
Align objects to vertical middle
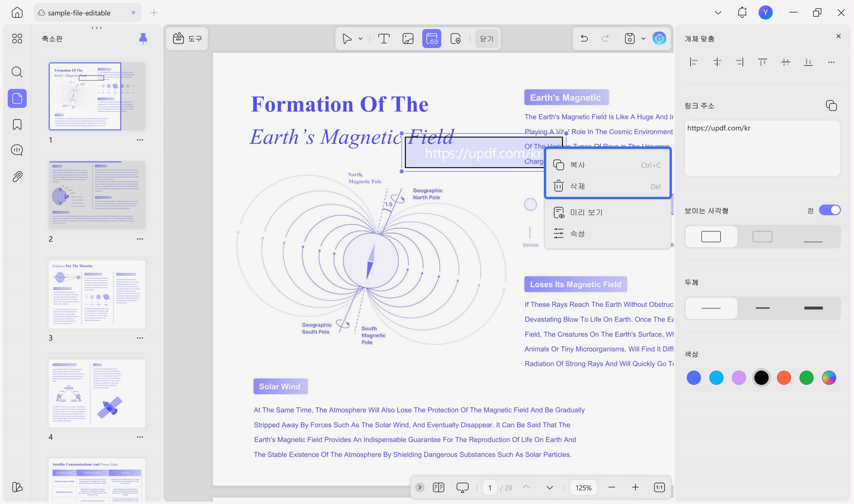click(x=786, y=62)
